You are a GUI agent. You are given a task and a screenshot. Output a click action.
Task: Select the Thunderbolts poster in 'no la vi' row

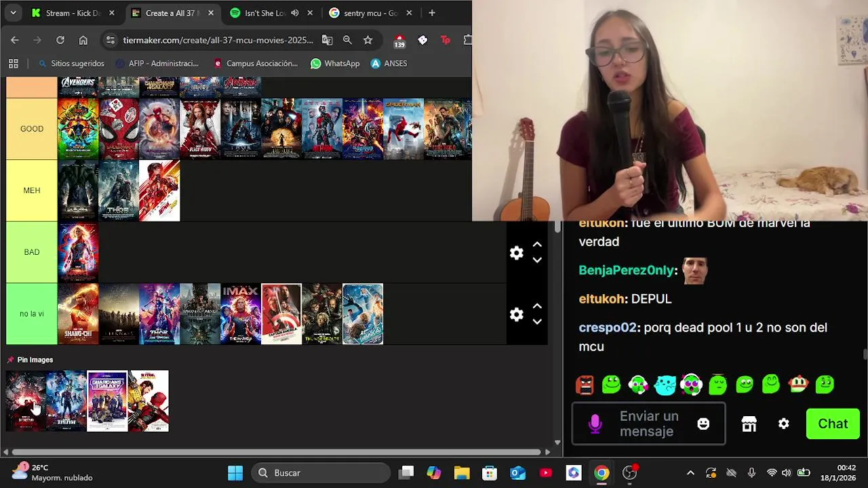(322, 314)
